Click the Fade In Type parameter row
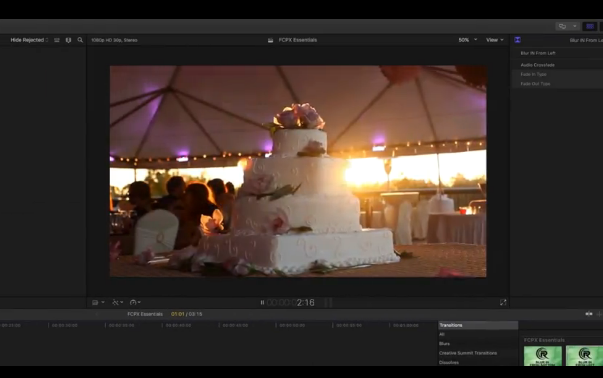The height and width of the screenshot is (378, 603). [x=557, y=74]
